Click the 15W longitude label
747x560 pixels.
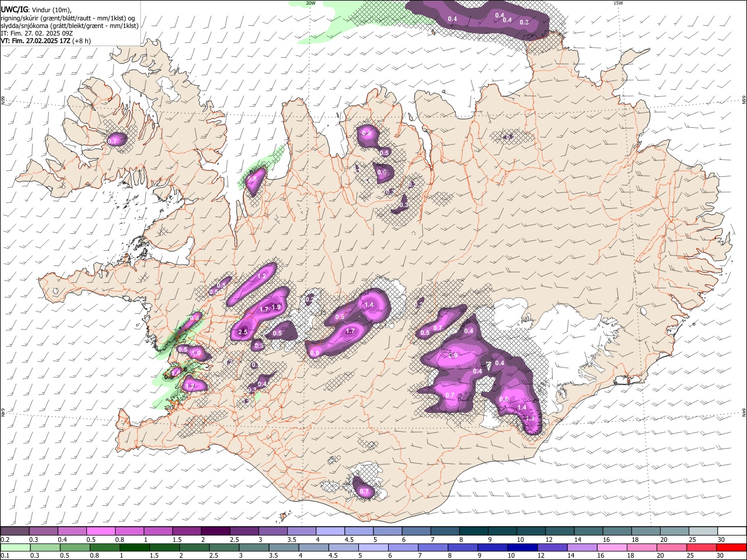[618, 3]
